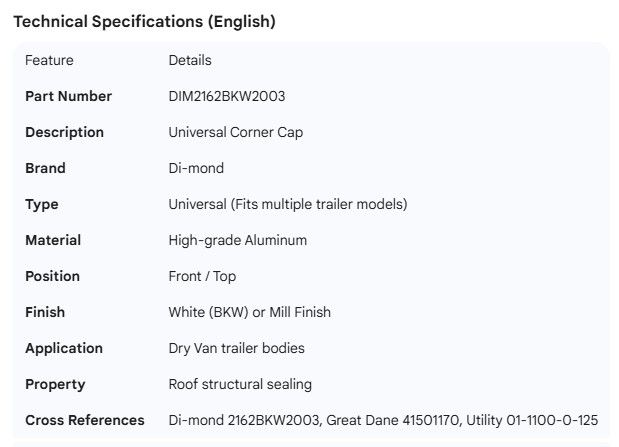Click the Technical Specifications (English) heading
The image size is (619, 447).
click(x=144, y=21)
